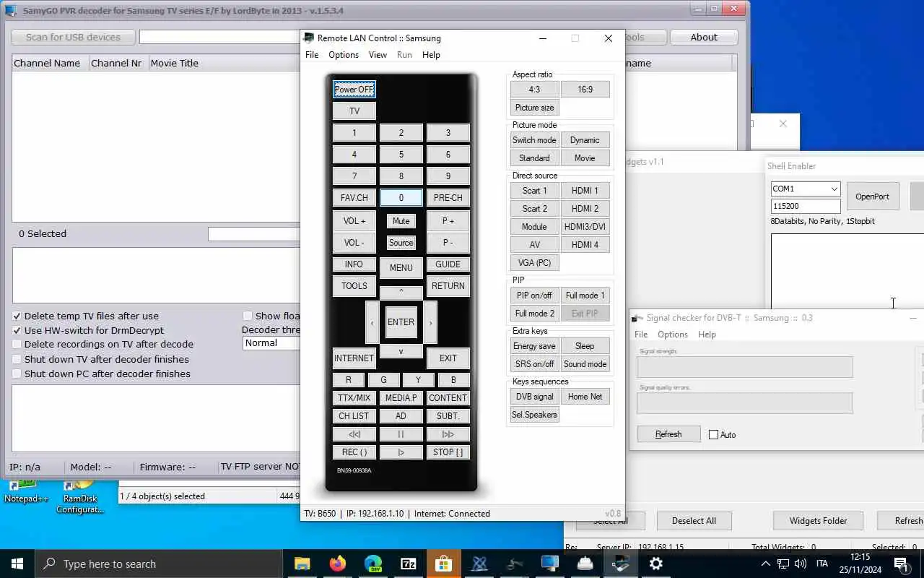
Task: Enable Shut down PC after decoder finishes
Action: pyautogui.click(x=17, y=374)
